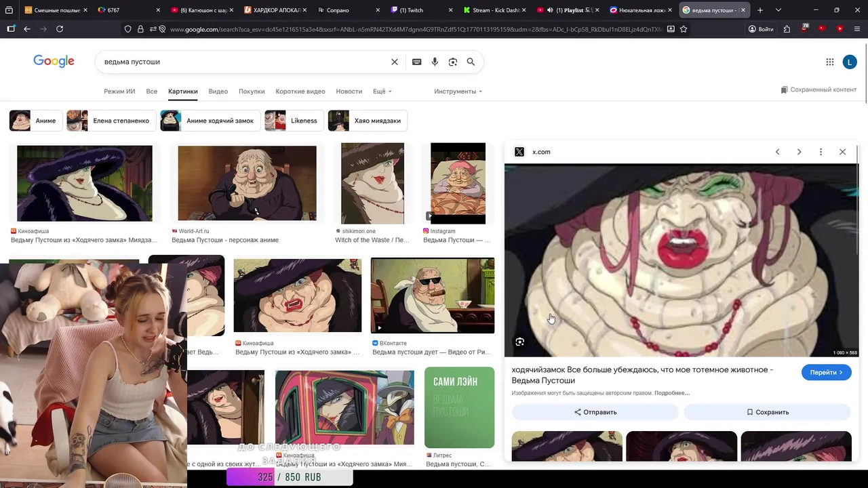
Task: Open the World-Art.ru image result thumbnail
Action: [x=247, y=183]
